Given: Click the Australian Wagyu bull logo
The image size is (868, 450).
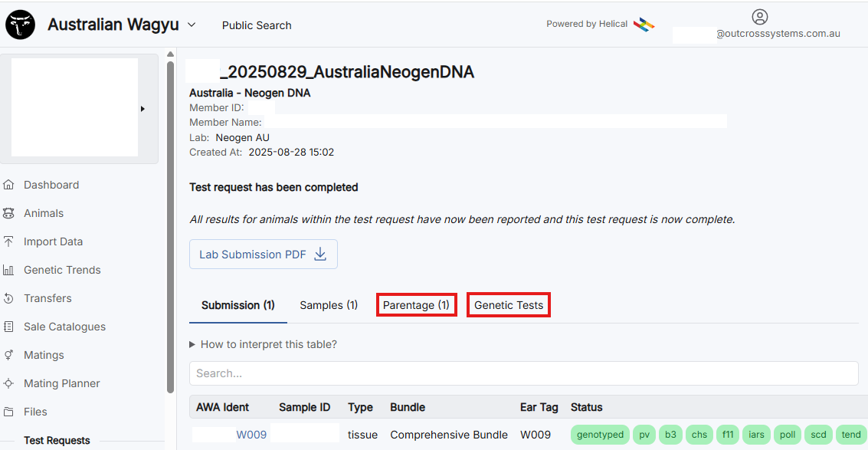Looking at the screenshot, I should pyautogui.click(x=22, y=25).
